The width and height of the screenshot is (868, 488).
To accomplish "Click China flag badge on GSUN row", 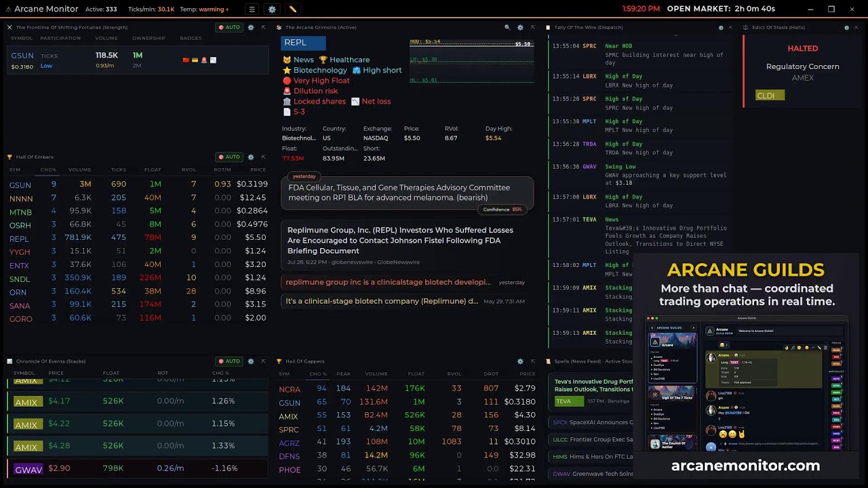I will point(186,60).
